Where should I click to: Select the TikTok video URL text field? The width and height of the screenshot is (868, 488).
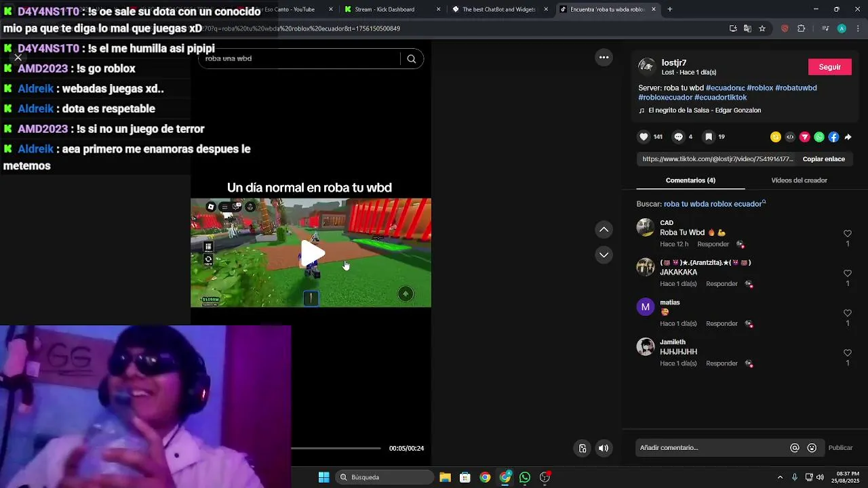[x=717, y=159]
